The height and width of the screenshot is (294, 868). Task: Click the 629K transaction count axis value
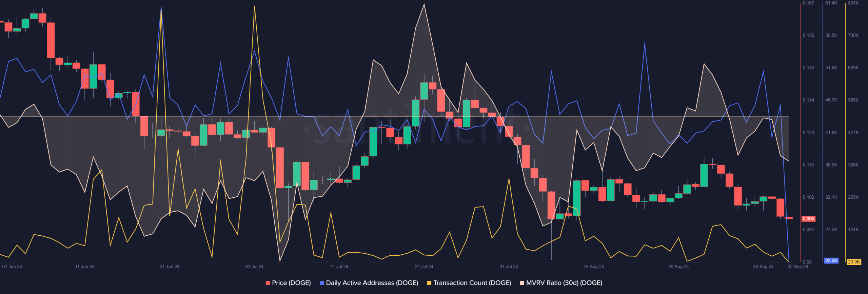tap(853, 68)
